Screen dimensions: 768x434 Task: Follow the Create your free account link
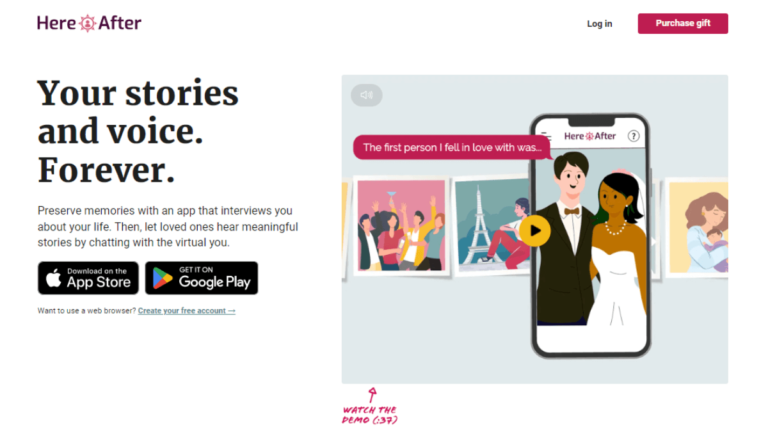(x=187, y=311)
